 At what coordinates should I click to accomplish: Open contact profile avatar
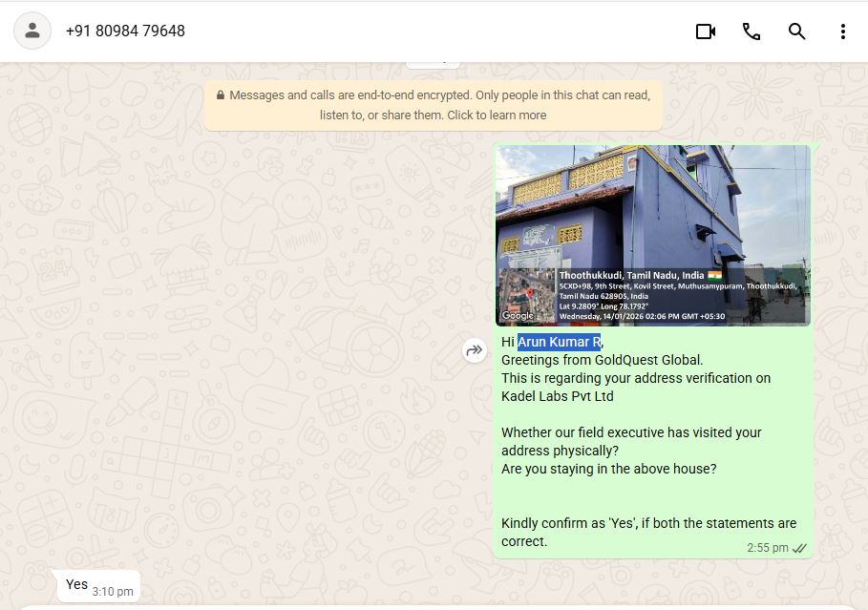click(x=32, y=31)
